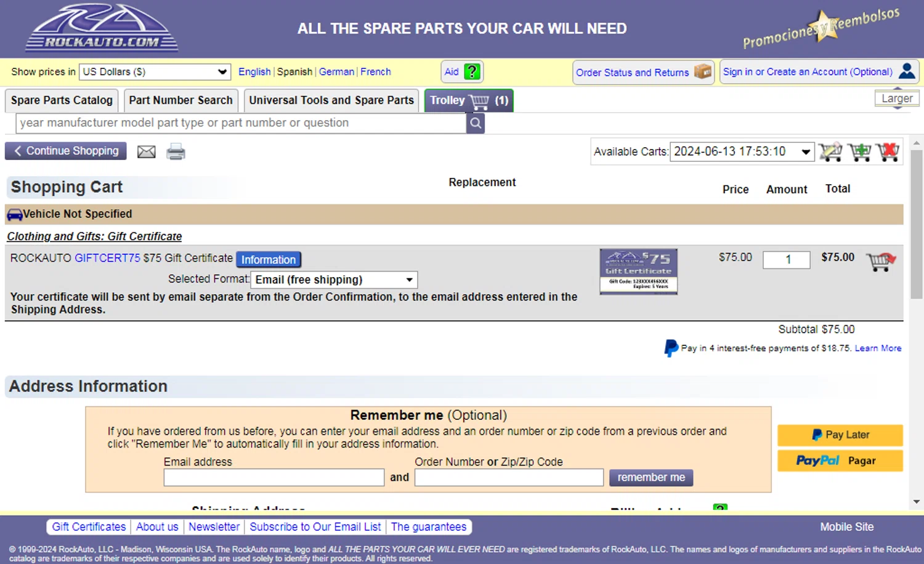Open the currency dropdown showing US Dollars

pyautogui.click(x=155, y=72)
